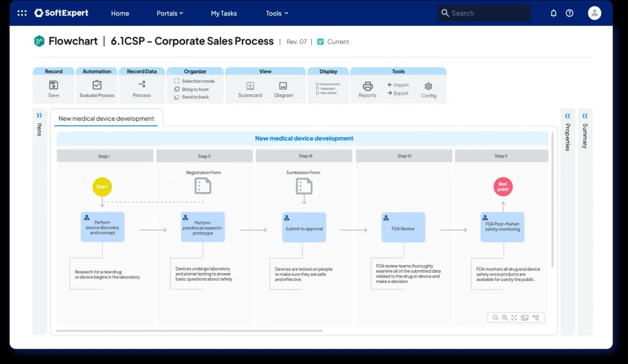The height and width of the screenshot is (364, 628).
Task: Click the image export icon in canvas toolbar
Action: click(x=525, y=318)
